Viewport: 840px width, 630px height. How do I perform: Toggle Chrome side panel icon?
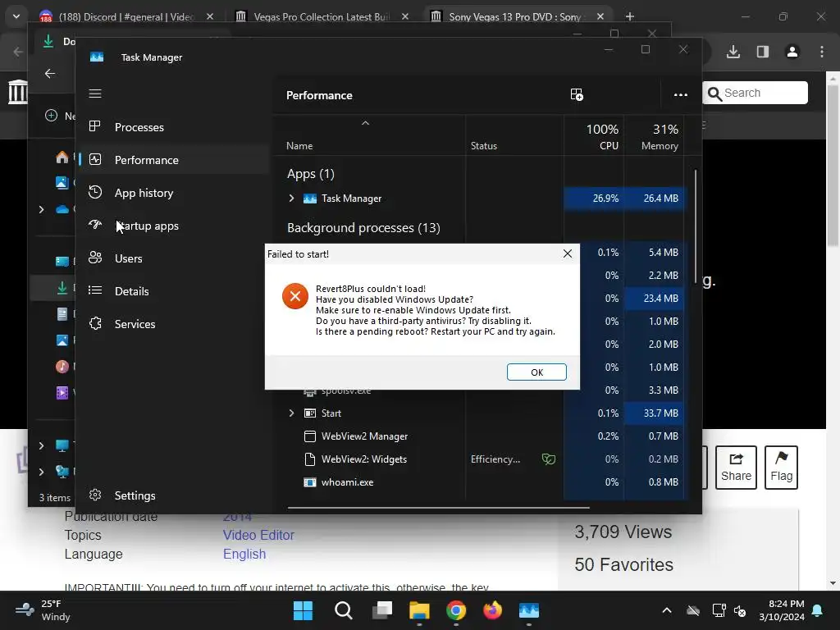(763, 52)
